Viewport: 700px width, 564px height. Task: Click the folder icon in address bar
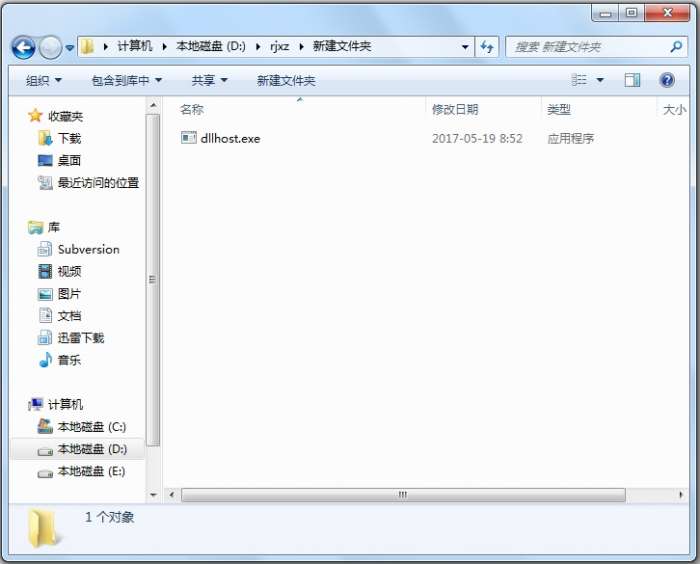[88, 46]
